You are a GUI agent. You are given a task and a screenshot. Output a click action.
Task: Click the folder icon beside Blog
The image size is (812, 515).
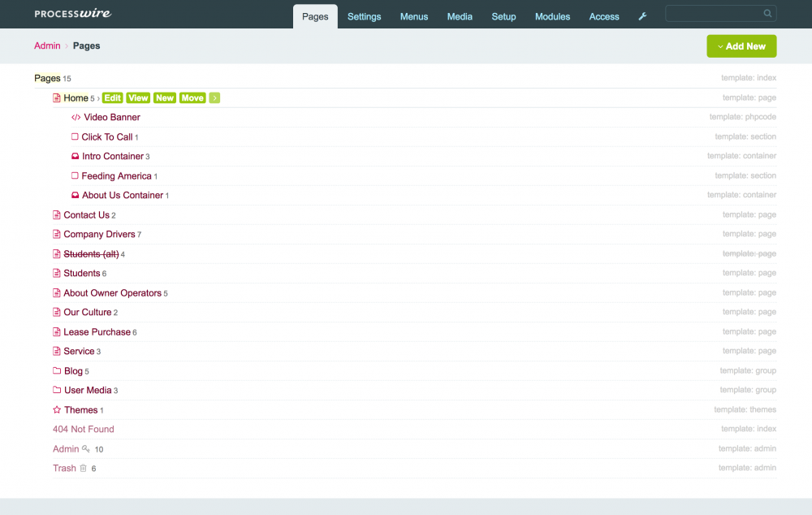point(57,371)
